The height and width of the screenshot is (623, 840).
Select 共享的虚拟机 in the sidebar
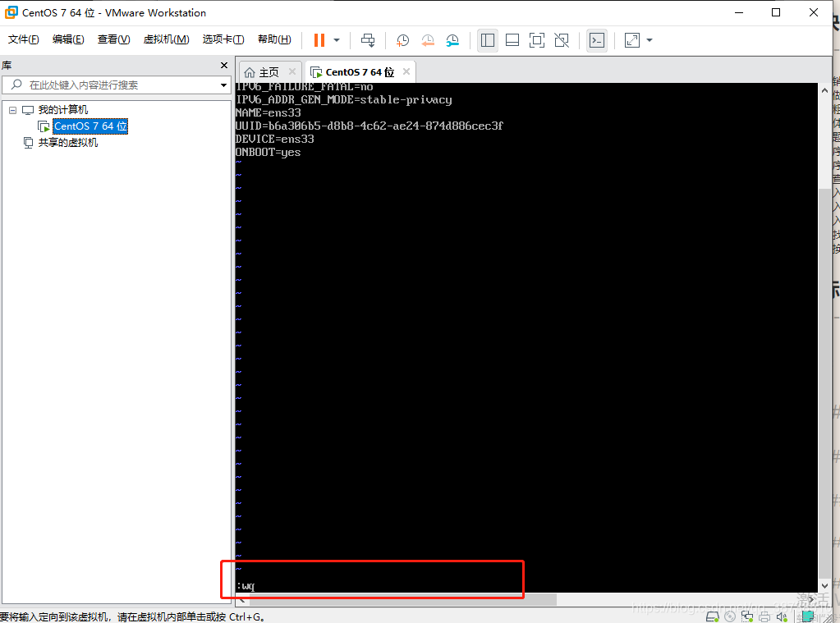[x=67, y=141]
